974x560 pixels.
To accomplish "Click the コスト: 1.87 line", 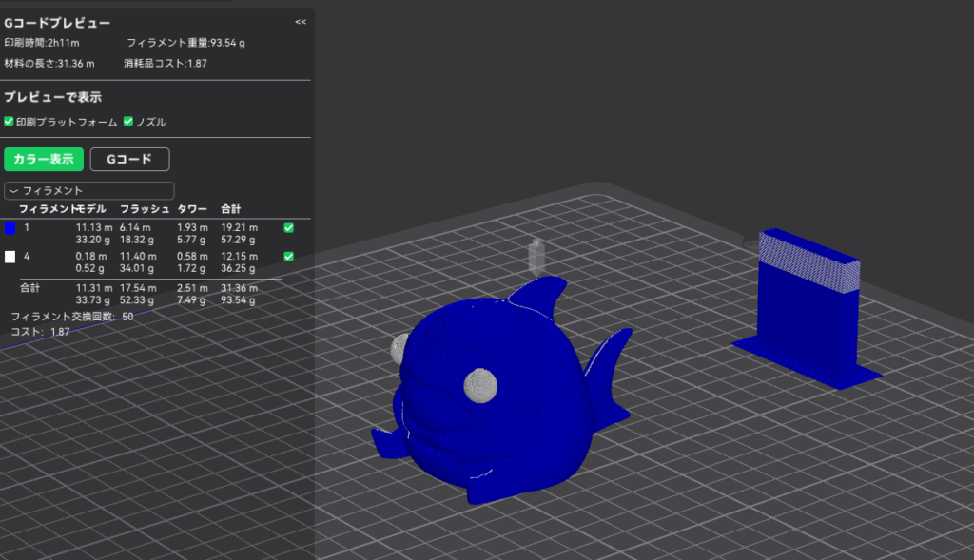I will coord(40,332).
